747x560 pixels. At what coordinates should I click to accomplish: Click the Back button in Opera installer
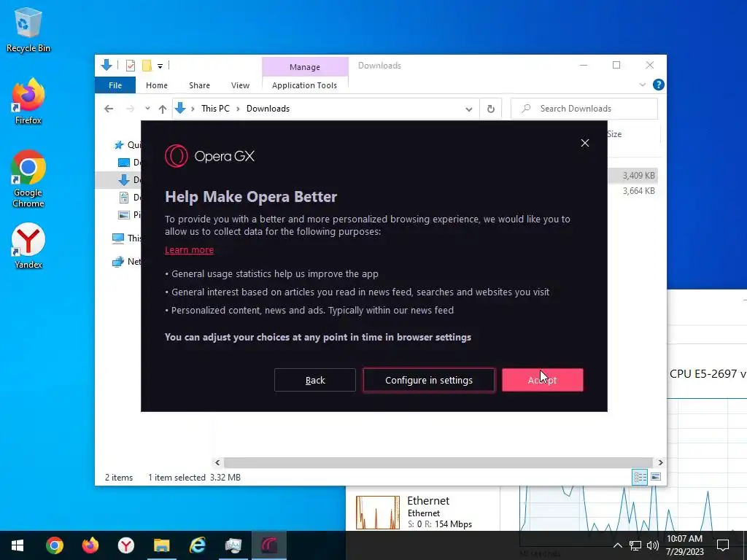point(315,380)
